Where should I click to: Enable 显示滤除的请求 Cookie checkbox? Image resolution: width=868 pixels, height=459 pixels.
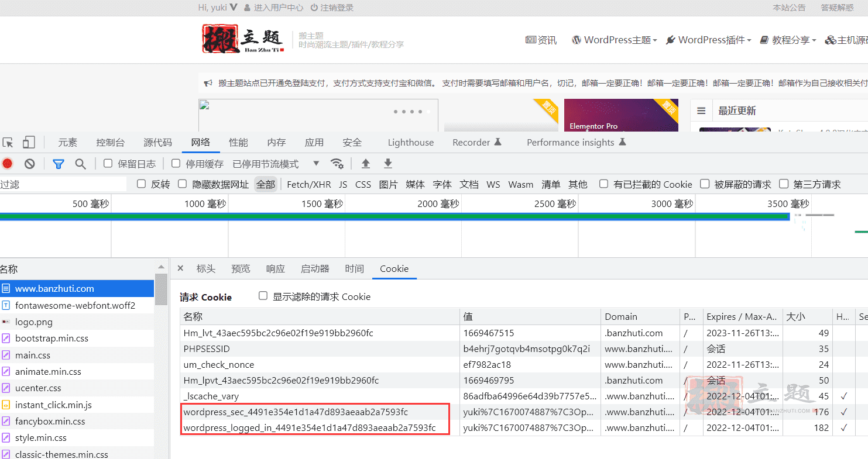point(263,296)
